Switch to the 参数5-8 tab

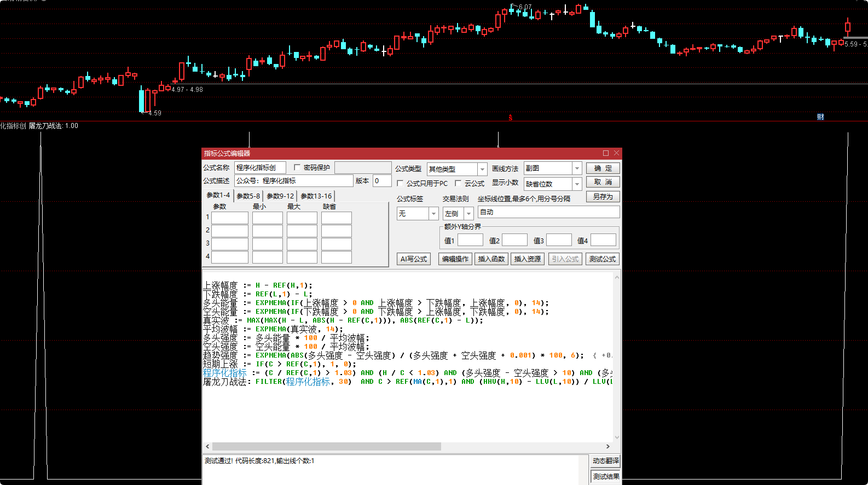248,196
